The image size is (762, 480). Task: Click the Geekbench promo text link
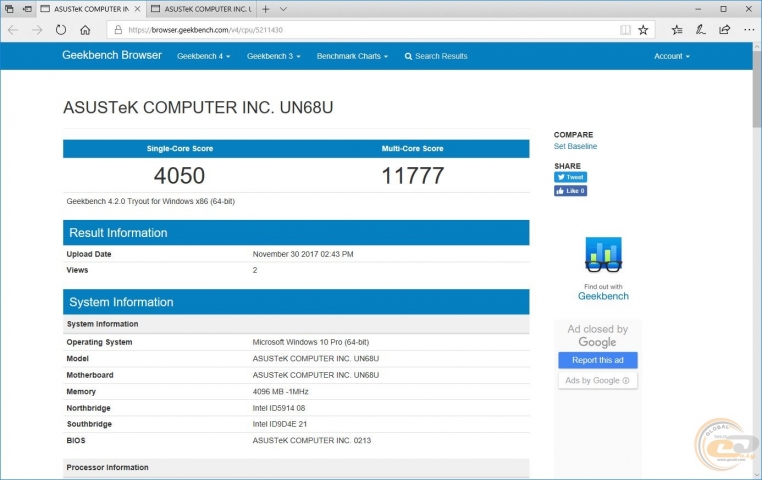[x=603, y=296]
